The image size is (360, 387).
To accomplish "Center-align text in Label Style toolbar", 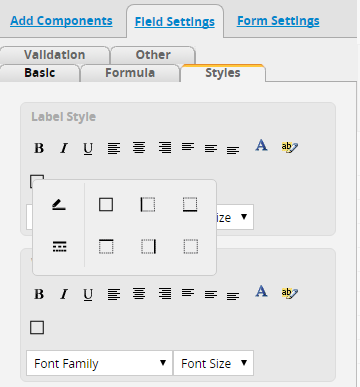I will coord(139,147).
